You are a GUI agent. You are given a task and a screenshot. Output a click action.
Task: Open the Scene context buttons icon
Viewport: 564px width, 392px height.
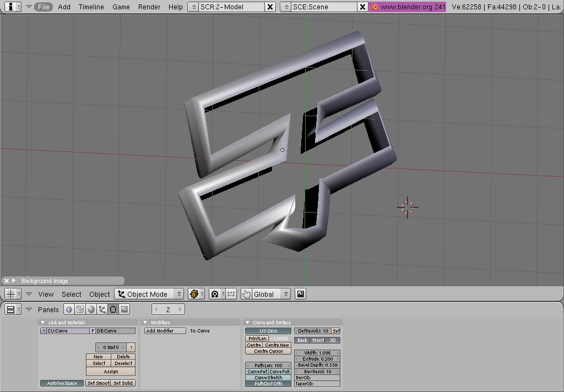(124, 309)
